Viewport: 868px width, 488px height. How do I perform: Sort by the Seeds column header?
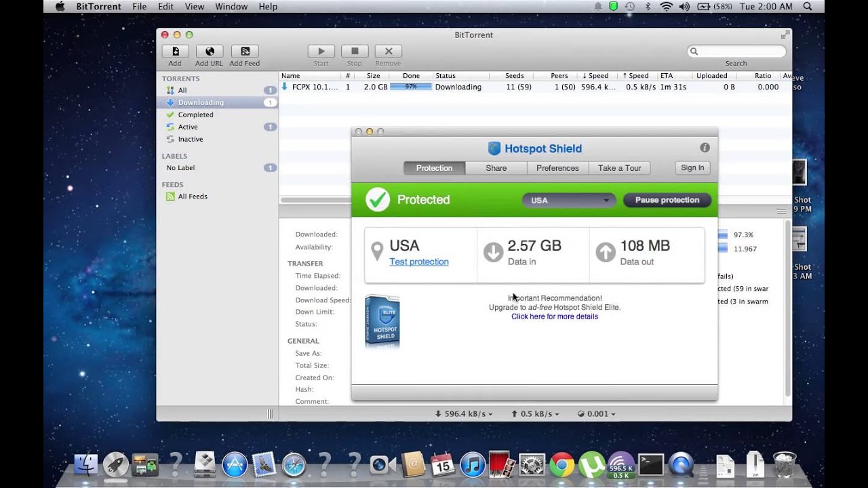click(515, 76)
